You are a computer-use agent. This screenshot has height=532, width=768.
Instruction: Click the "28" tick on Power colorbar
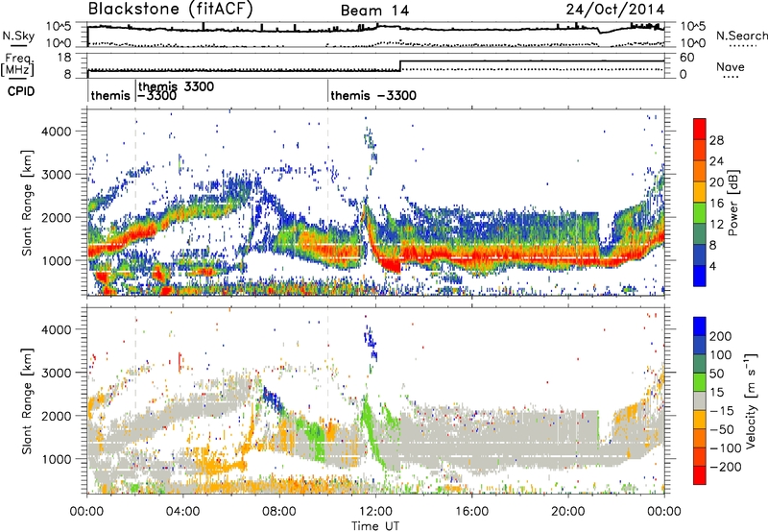point(716,140)
